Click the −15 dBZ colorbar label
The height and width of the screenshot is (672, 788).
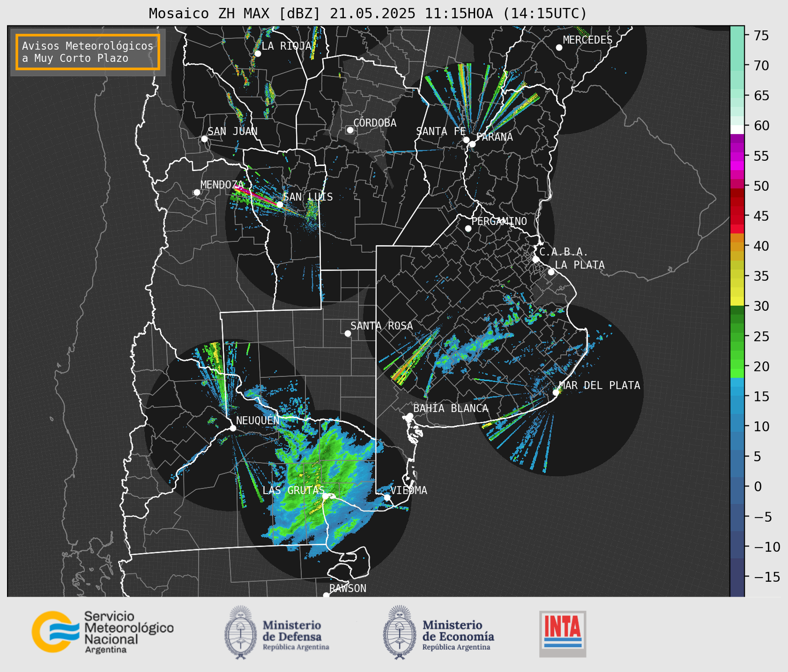pos(767,577)
